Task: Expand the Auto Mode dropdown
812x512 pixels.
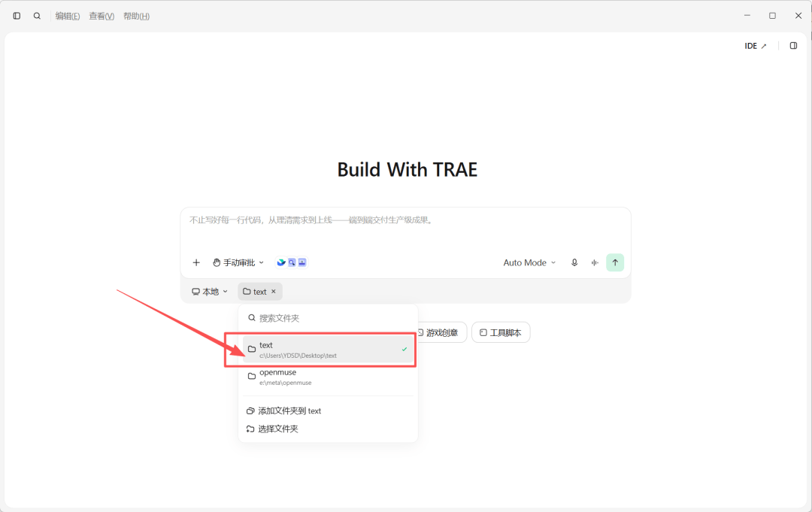Action: coord(529,262)
